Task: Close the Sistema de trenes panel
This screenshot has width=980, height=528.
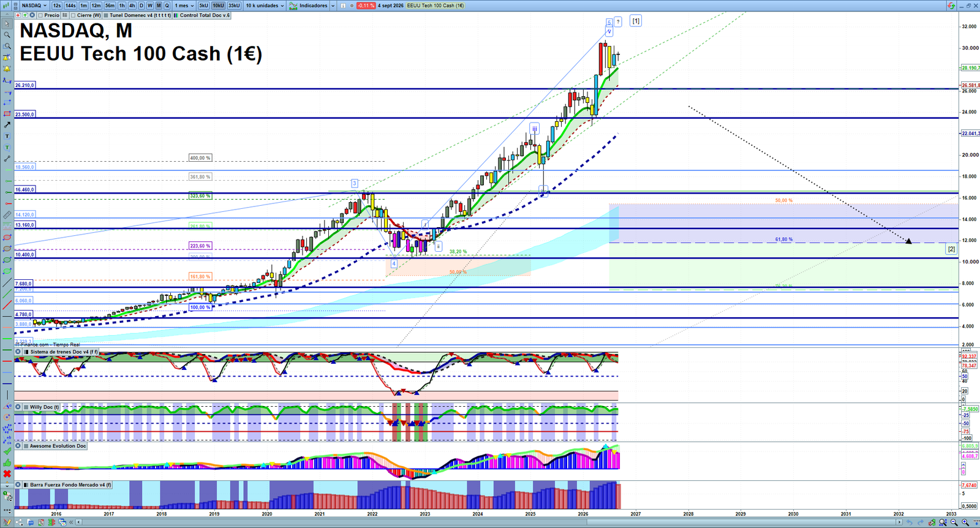Action: click(x=18, y=352)
